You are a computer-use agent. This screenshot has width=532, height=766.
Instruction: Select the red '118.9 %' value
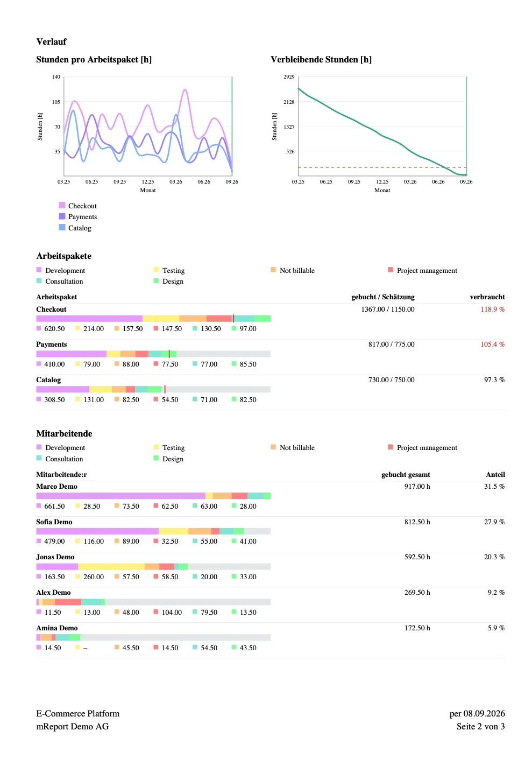[x=493, y=309]
